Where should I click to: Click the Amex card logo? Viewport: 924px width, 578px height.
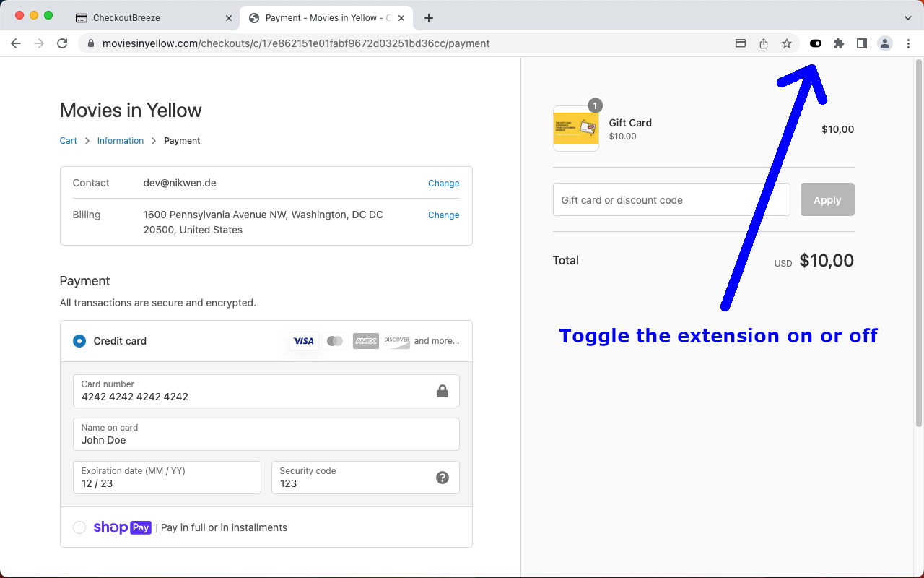point(366,341)
